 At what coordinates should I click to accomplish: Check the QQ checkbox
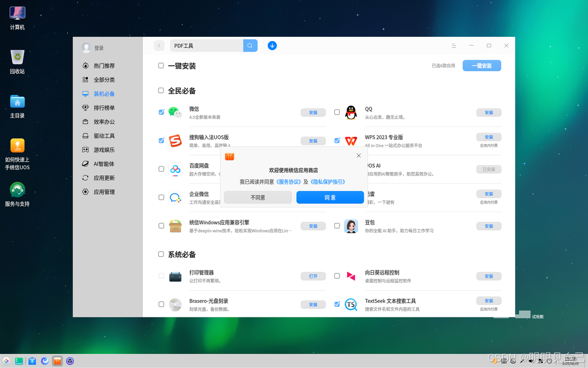point(337,112)
